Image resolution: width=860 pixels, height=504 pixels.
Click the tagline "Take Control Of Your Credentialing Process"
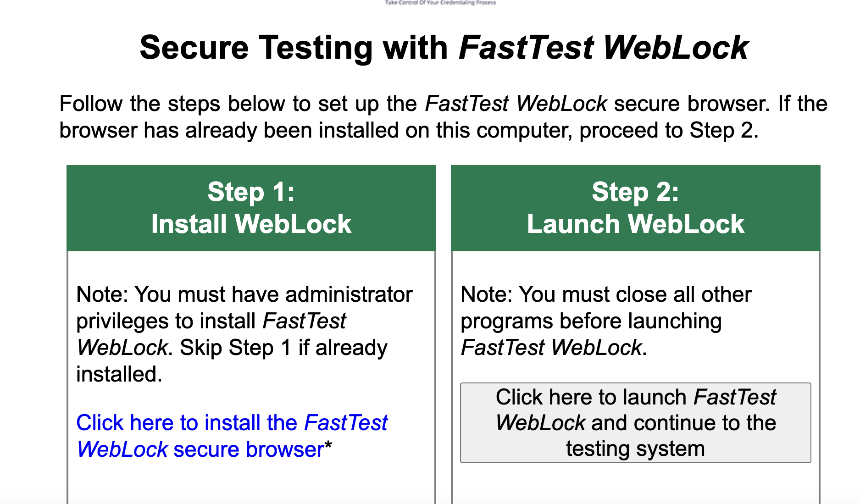(440, 3)
